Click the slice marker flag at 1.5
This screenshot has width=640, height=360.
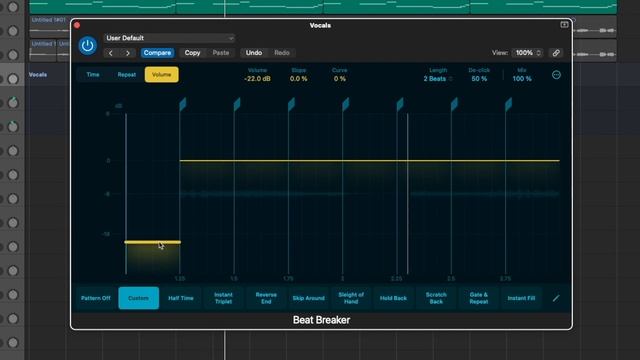[237, 104]
